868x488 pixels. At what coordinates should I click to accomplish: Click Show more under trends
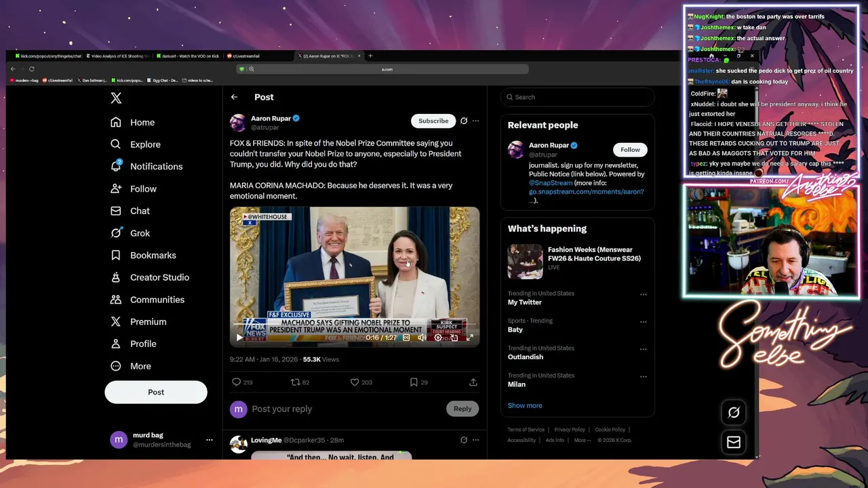point(525,405)
